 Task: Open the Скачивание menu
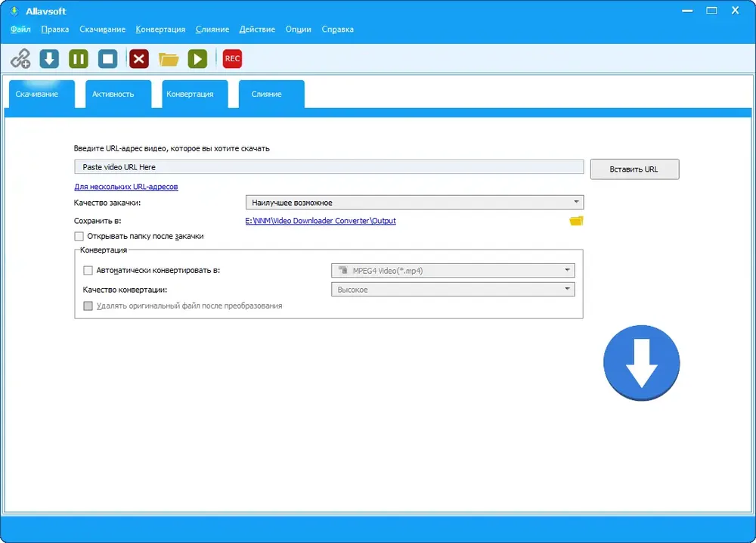click(x=102, y=29)
